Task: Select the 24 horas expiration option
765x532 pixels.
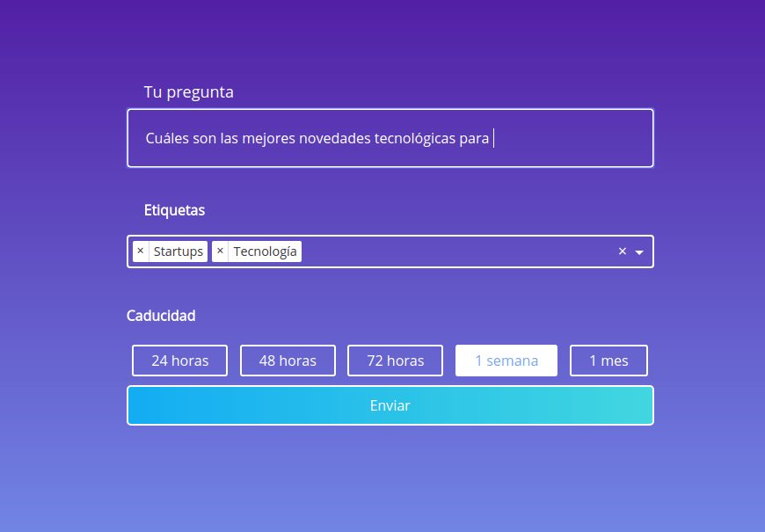Action: point(179,361)
